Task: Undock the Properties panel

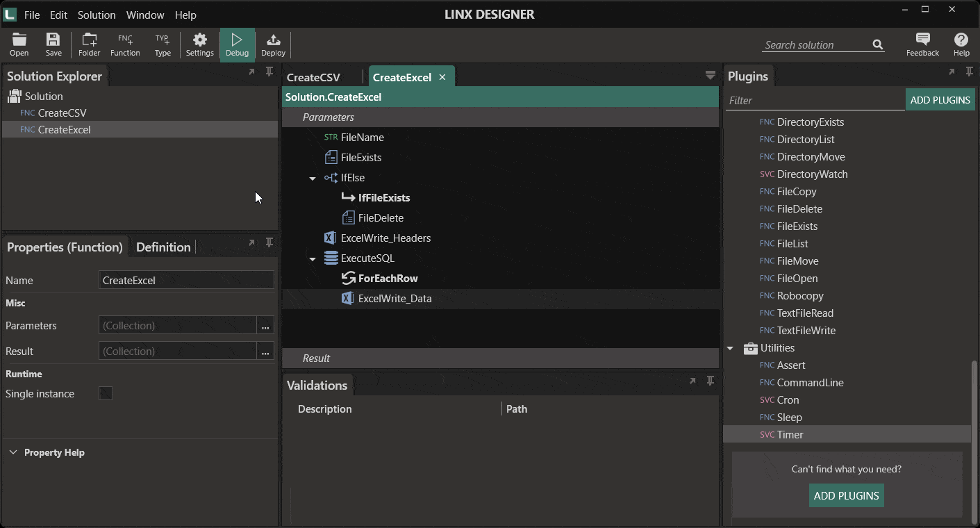Action: [x=251, y=242]
